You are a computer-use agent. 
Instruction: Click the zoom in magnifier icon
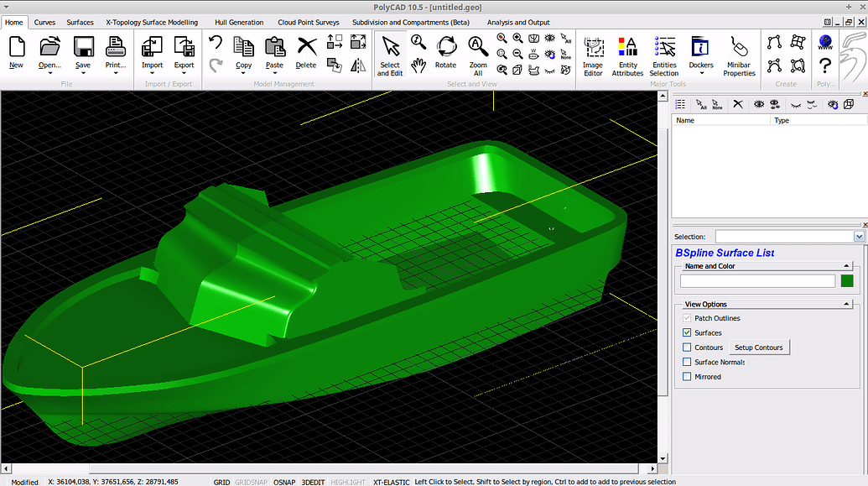tap(517, 39)
